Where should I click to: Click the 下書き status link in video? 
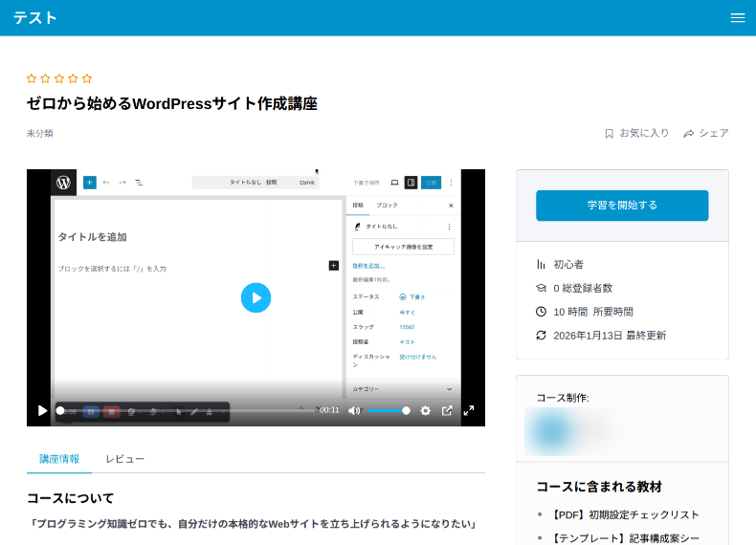(x=412, y=296)
